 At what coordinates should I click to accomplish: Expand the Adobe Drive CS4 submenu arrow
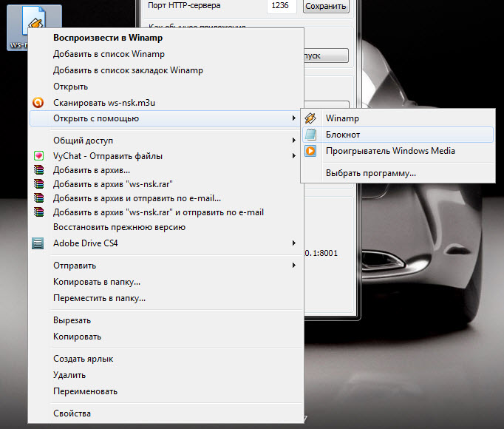294,243
